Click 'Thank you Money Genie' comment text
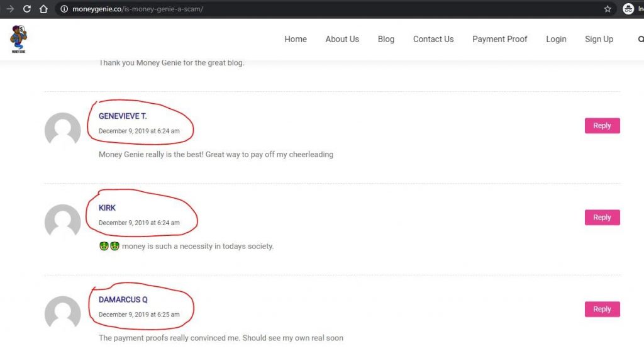The height and width of the screenshot is (351, 644). pyautogui.click(x=171, y=63)
